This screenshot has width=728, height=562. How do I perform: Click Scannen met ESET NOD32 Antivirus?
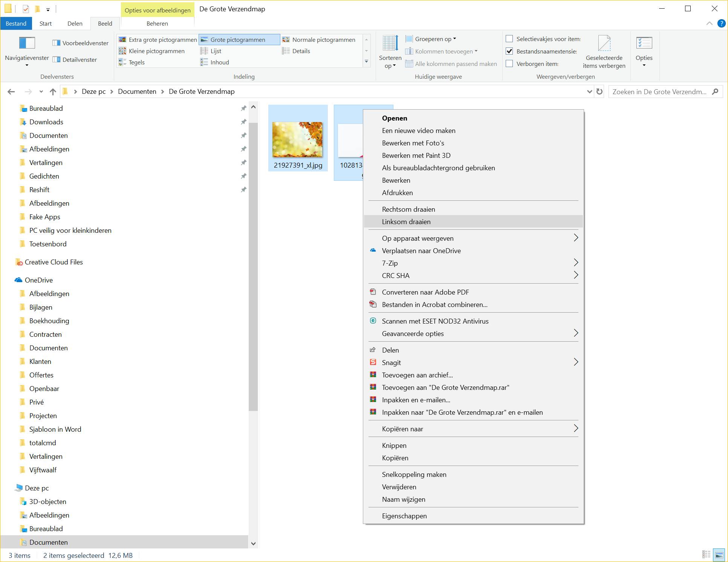click(x=435, y=321)
